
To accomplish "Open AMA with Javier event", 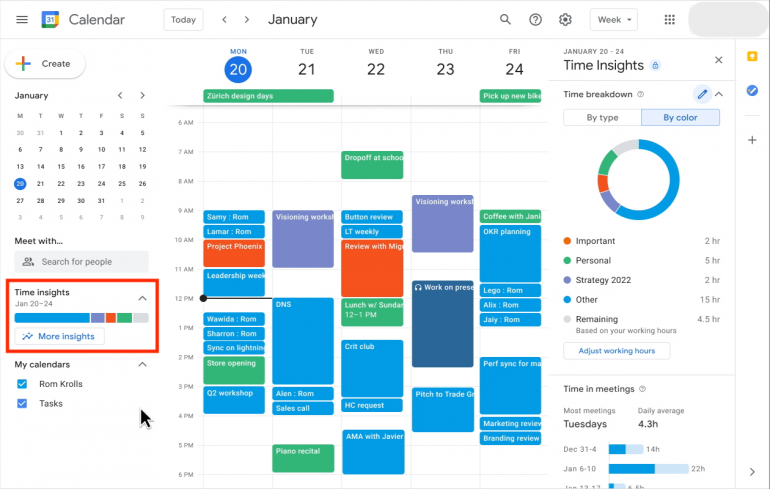I will coord(373,452).
